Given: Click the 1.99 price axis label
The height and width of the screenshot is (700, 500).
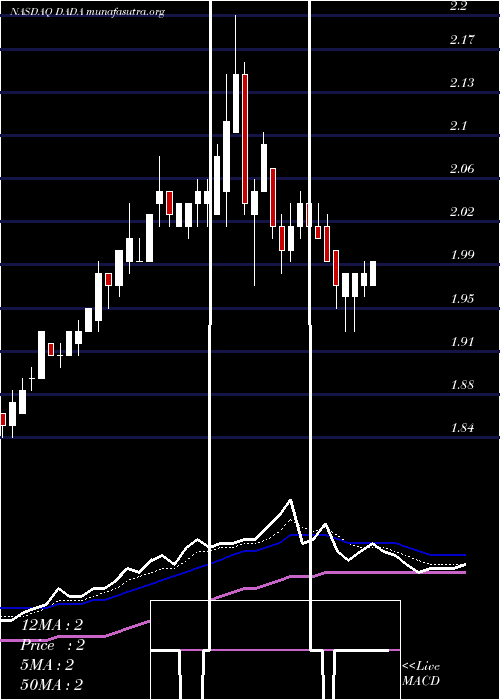Looking at the screenshot, I should [x=462, y=254].
